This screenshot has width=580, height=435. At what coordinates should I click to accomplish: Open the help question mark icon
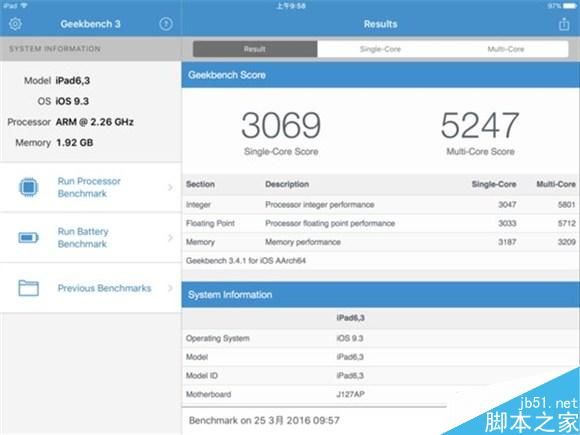click(x=166, y=24)
